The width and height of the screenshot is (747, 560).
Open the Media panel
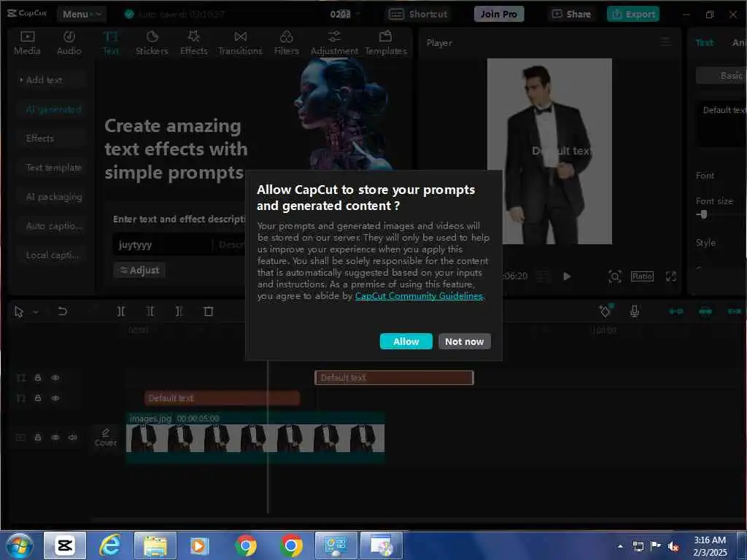(x=27, y=43)
